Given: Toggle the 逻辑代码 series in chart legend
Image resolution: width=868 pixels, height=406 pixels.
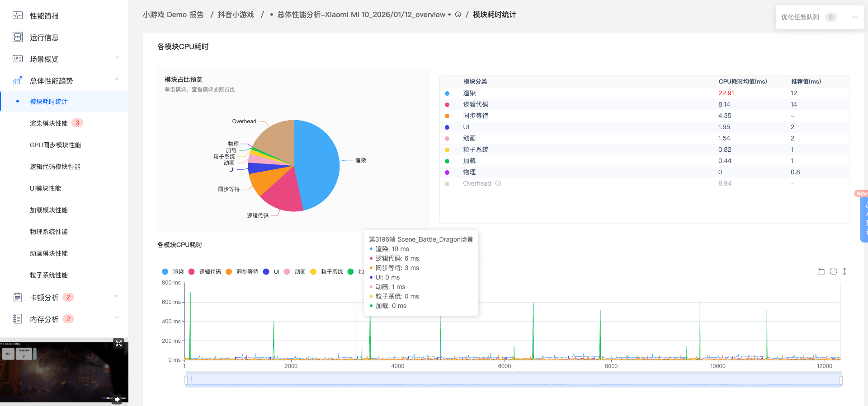Looking at the screenshot, I should 204,272.
